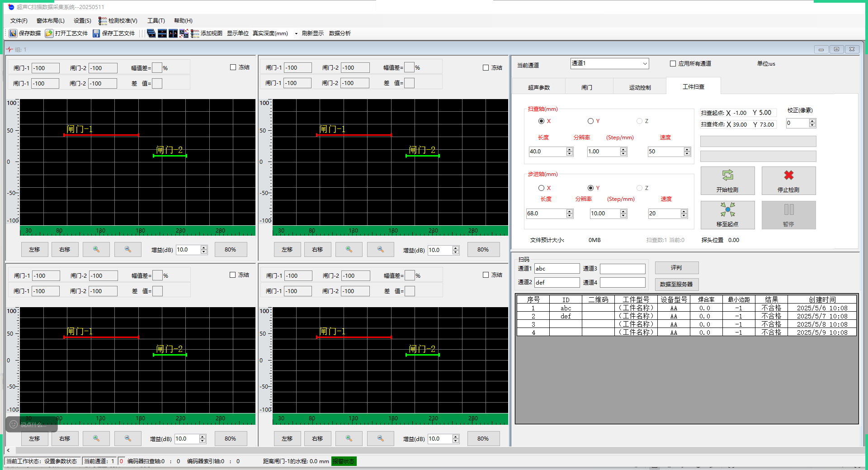Click the arrange-views icon with red arrows
The height and width of the screenshot is (470, 868).
click(x=184, y=33)
